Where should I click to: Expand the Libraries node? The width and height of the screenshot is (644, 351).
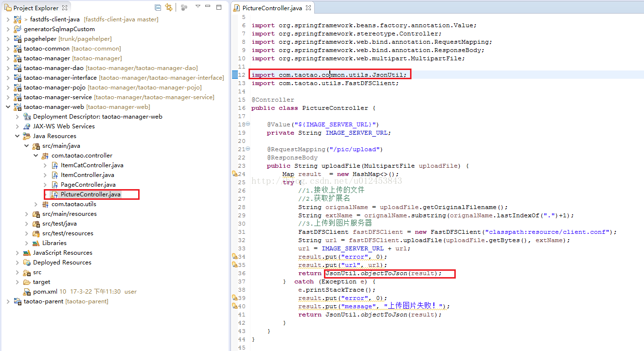click(27, 243)
